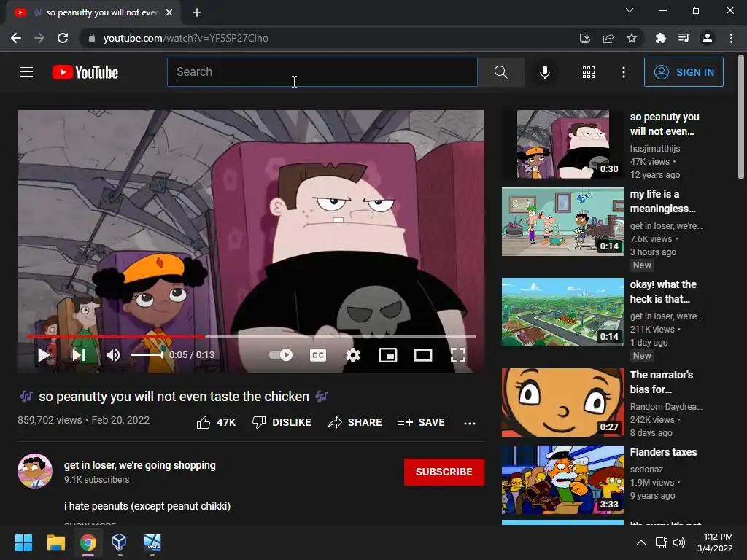Enable theater mode
747x560 pixels.
tap(423, 355)
